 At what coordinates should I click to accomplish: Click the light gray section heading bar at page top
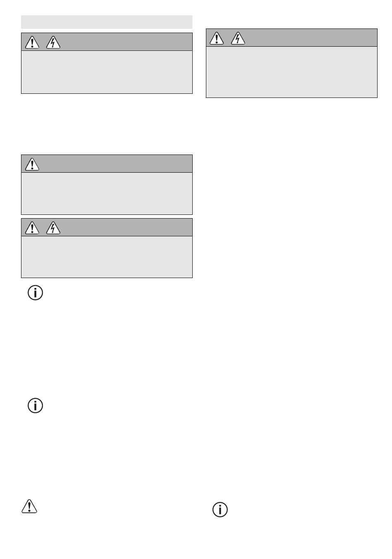click(x=107, y=22)
